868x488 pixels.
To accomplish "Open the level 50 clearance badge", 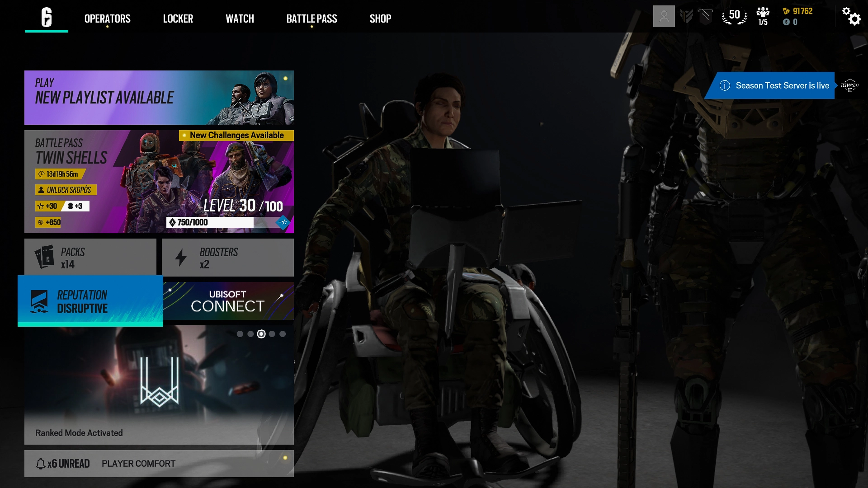I will coord(734,16).
